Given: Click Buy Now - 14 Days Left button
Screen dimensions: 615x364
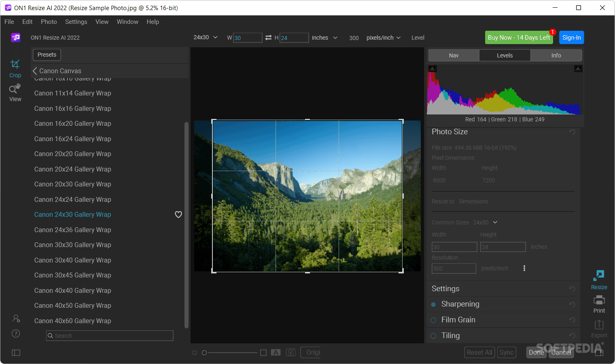Looking at the screenshot, I should (x=519, y=38).
